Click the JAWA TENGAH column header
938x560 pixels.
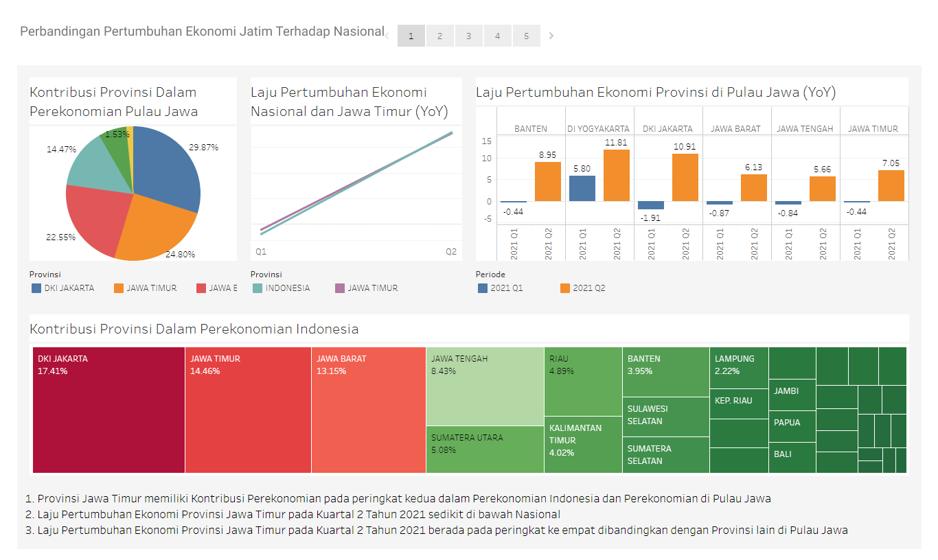(805, 128)
